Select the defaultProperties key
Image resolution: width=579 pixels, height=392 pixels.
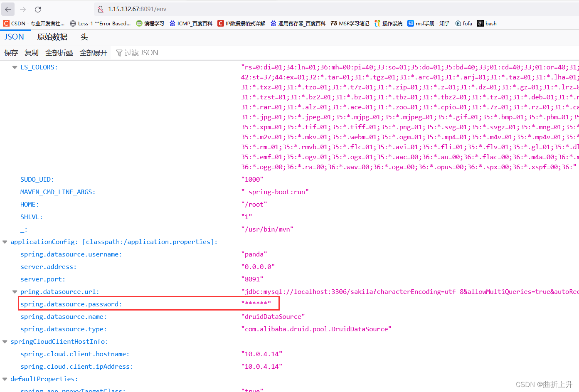tap(44, 379)
